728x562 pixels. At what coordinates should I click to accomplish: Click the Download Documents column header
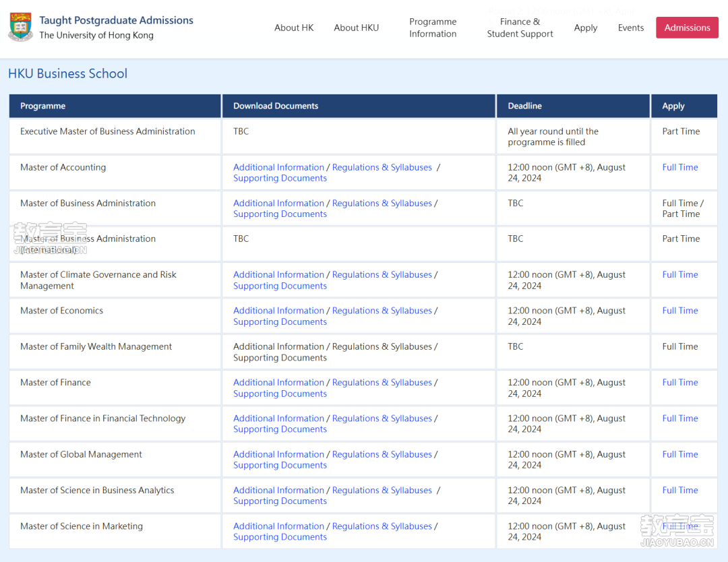tap(359, 106)
